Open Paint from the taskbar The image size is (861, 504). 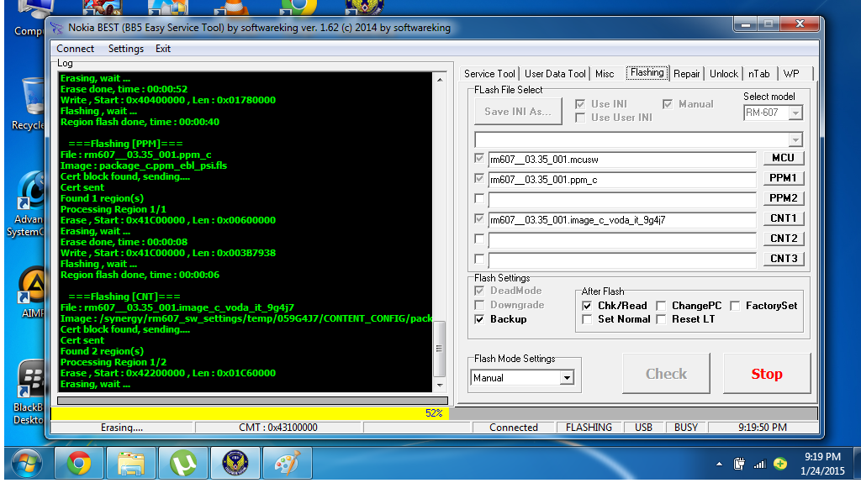point(287,463)
